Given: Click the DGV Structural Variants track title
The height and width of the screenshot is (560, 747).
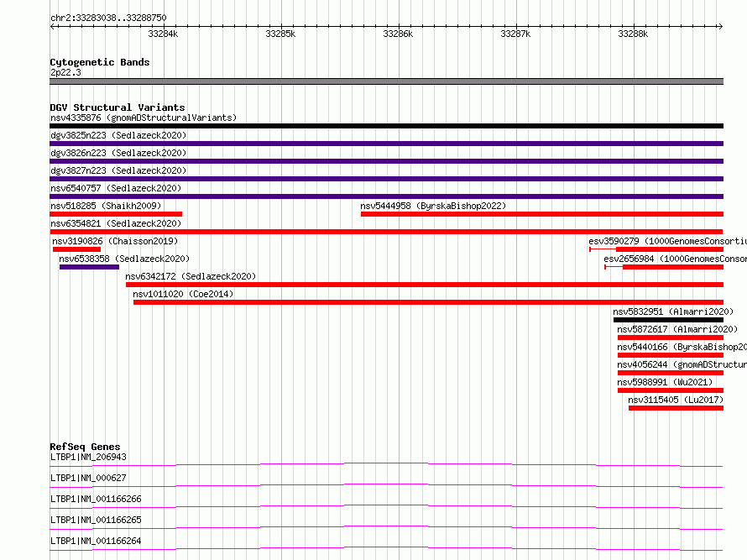Looking at the screenshot, I should pos(118,107).
